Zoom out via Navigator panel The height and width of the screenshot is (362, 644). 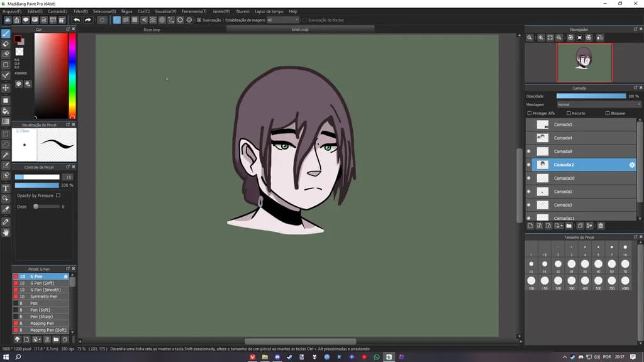[x=559, y=38]
